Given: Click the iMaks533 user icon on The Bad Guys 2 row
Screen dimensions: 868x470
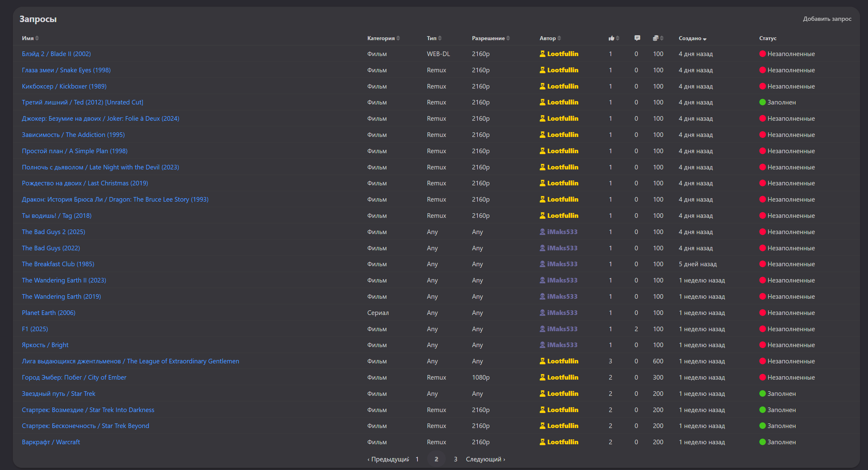Looking at the screenshot, I should pyautogui.click(x=542, y=232).
